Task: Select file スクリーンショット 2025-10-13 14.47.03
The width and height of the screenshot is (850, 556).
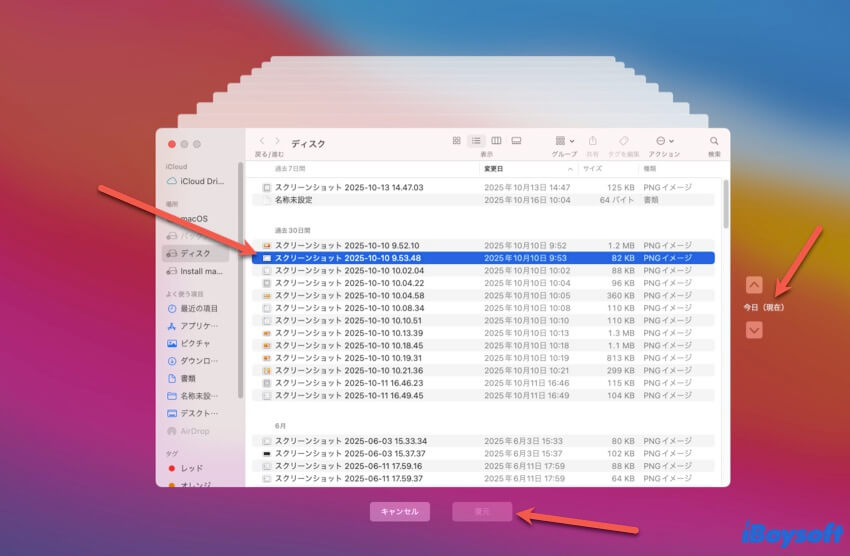Action: pos(349,187)
